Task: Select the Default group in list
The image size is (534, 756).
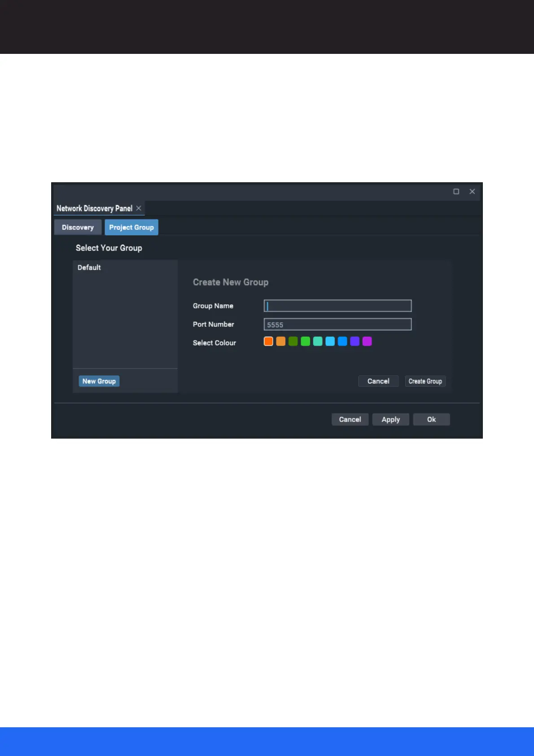Action: (125, 268)
